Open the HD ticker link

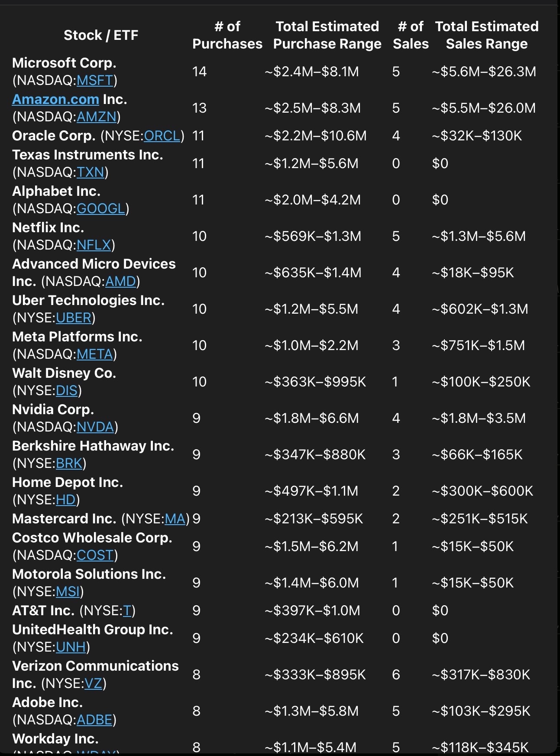(66, 500)
